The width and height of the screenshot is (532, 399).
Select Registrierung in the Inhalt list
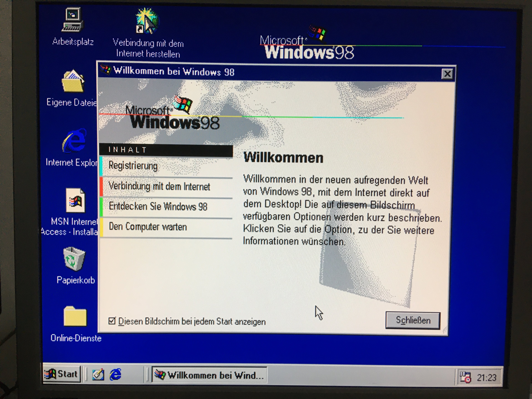click(x=133, y=166)
